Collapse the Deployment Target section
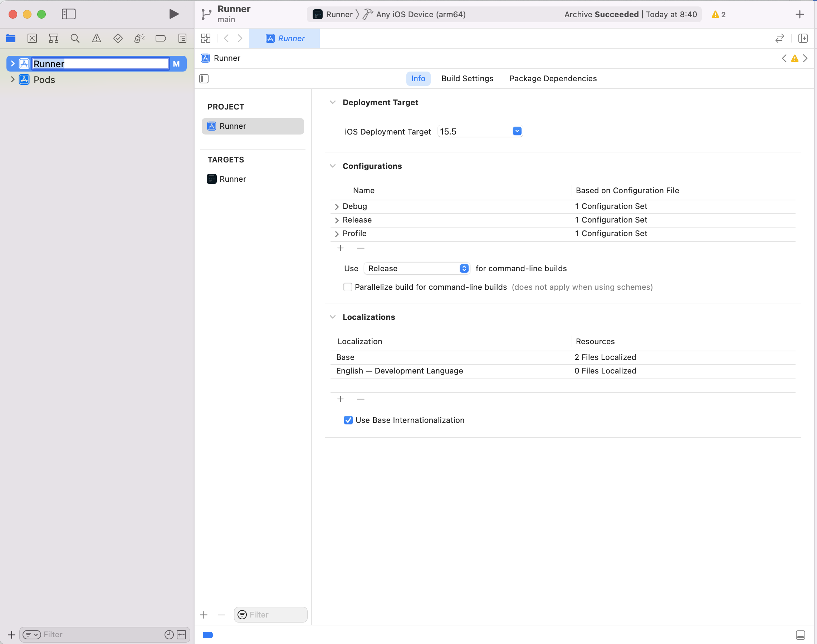Viewport: 817px width, 644px height. (333, 102)
